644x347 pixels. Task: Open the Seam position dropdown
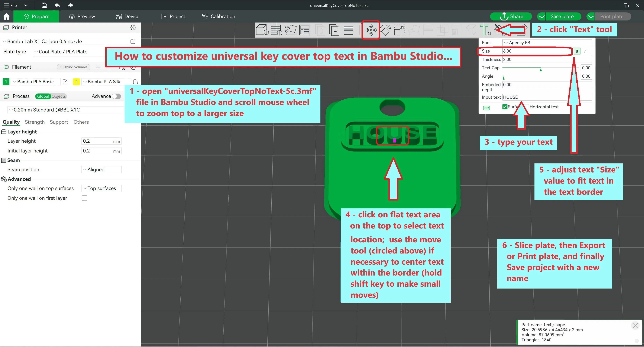click(x=102, y=170)
